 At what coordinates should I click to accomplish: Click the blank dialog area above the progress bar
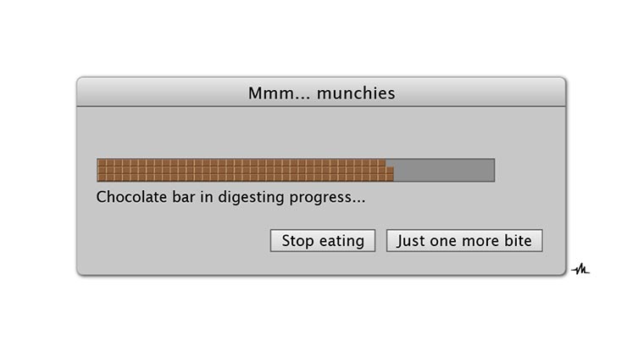pyautogui.click(x=321, y=132)
